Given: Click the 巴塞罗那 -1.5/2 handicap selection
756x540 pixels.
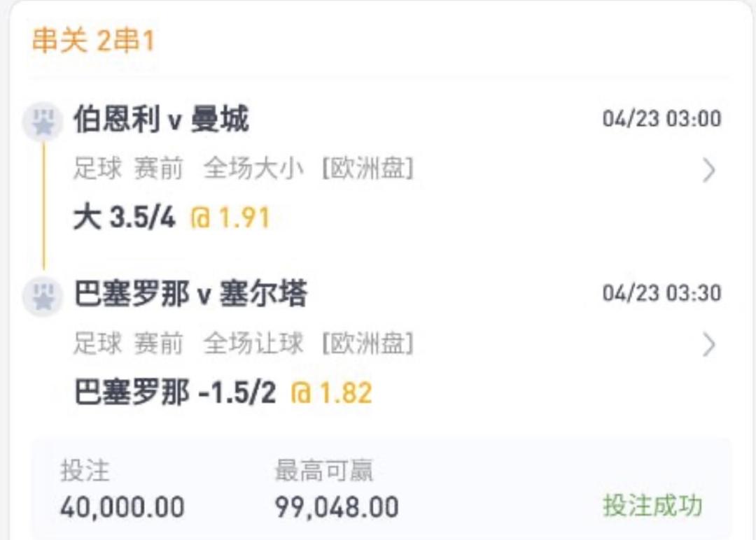Looking at the screenshot, I should coord(175,392).
